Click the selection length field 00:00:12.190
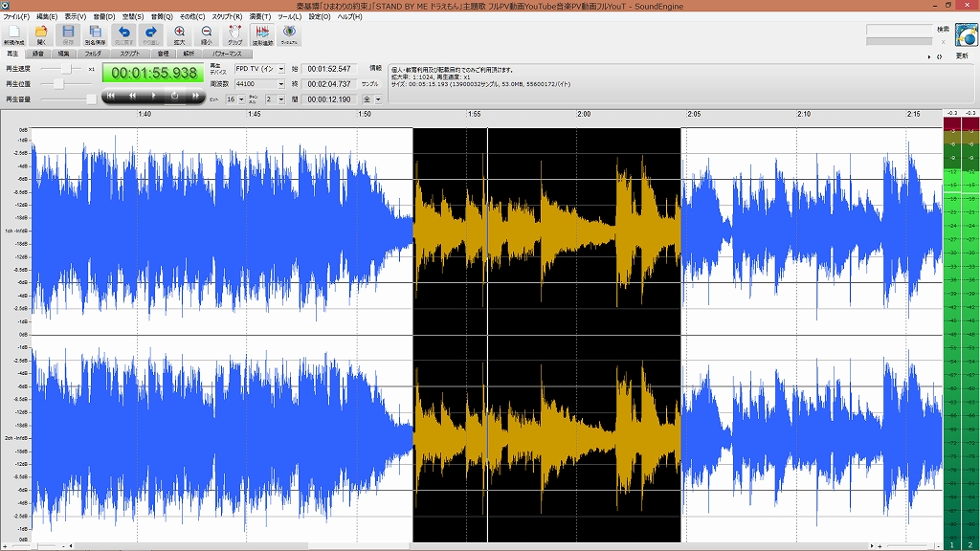980x551 pixels. (329, 99)
